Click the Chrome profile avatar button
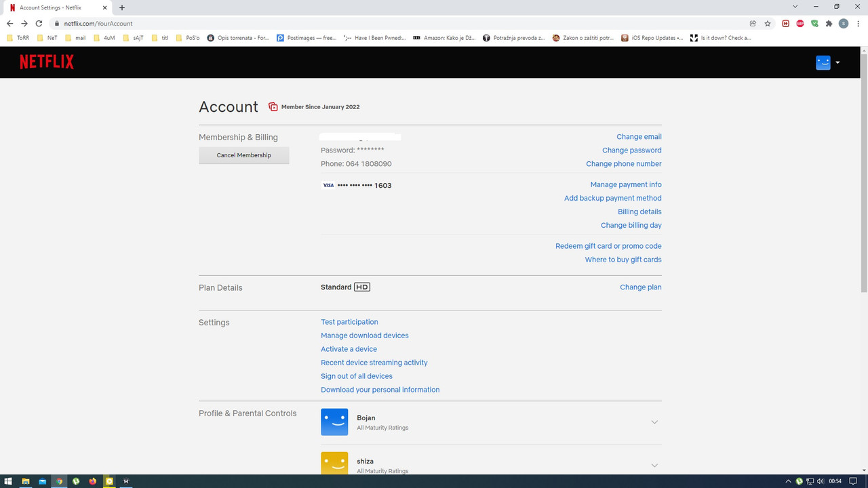The width and height of the screenshot is (868, 488). pyautogui.click(x=844, y=23)
